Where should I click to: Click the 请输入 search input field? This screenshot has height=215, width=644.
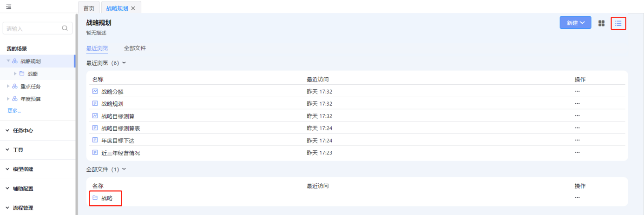click(x=33, y=28)
